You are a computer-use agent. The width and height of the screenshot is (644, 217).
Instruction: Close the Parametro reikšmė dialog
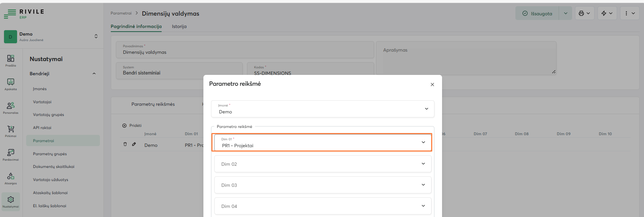[x=432, y=85]
